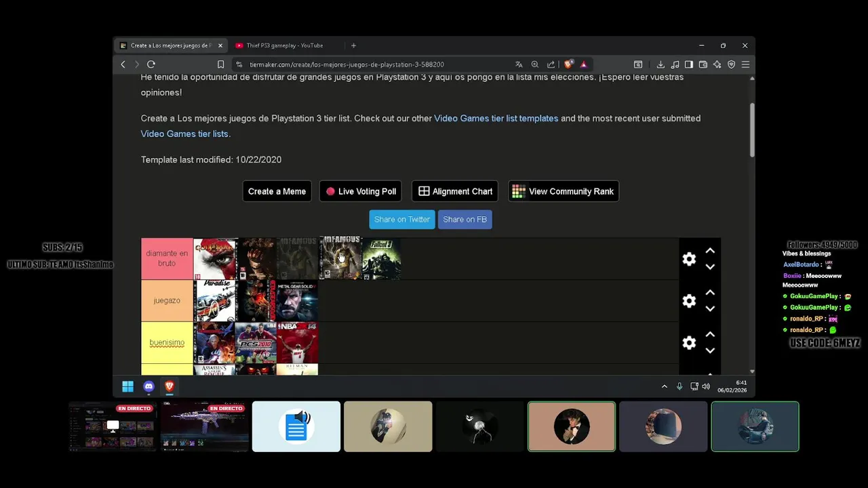Click Share on Twitter button
868x488 pixels.
tap(402, 220)
